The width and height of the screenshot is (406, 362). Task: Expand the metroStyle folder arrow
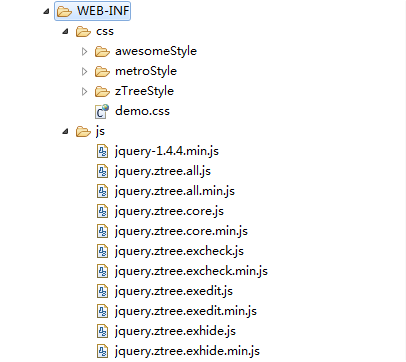tap(85, 71)
